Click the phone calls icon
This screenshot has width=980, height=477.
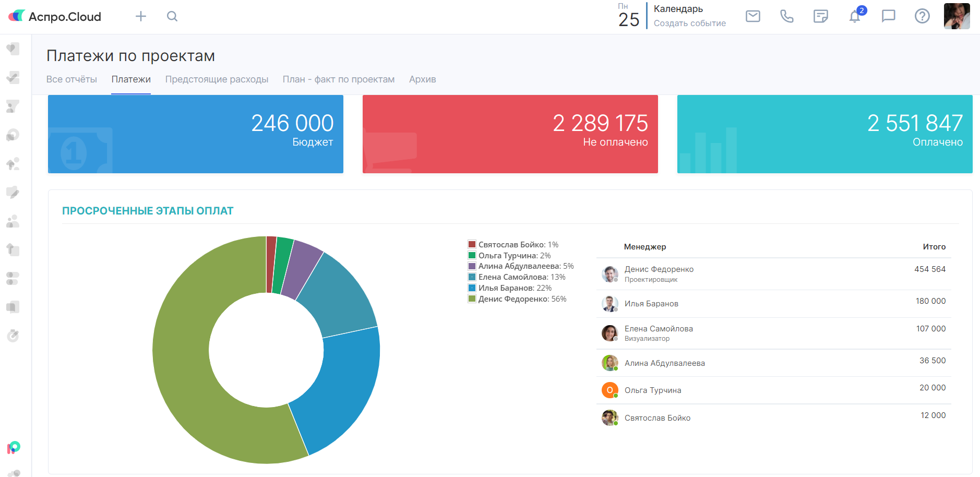[x=786, y=17]
